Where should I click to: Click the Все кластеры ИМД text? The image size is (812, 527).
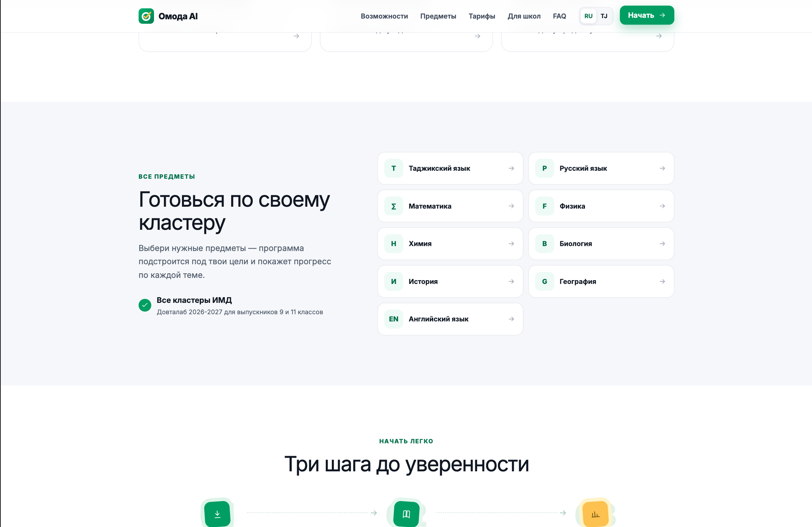pos(194,300)
